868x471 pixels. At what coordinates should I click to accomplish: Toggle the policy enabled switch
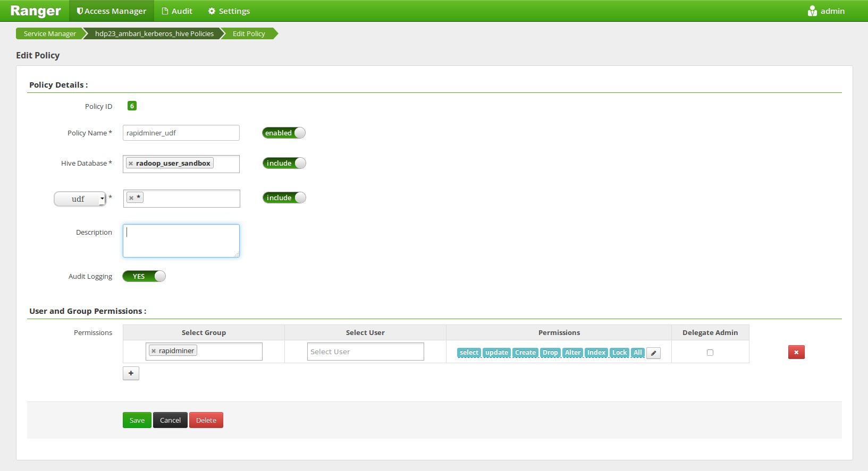284,133
